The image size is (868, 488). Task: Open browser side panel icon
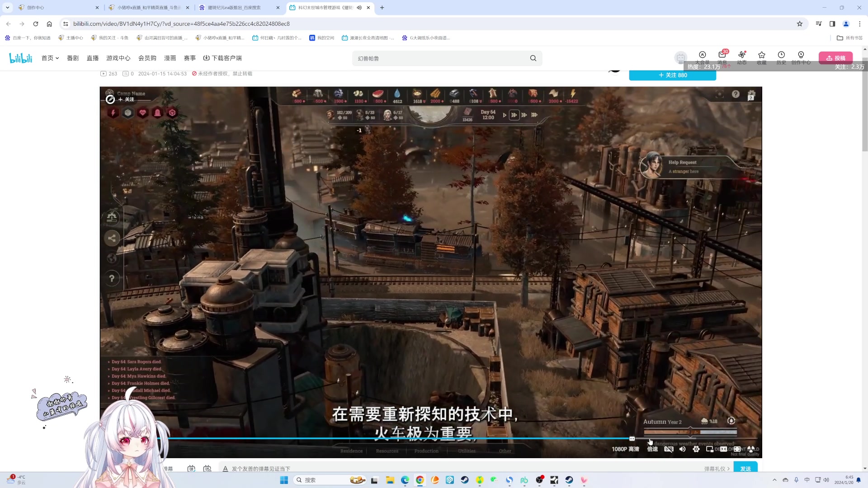832,24
